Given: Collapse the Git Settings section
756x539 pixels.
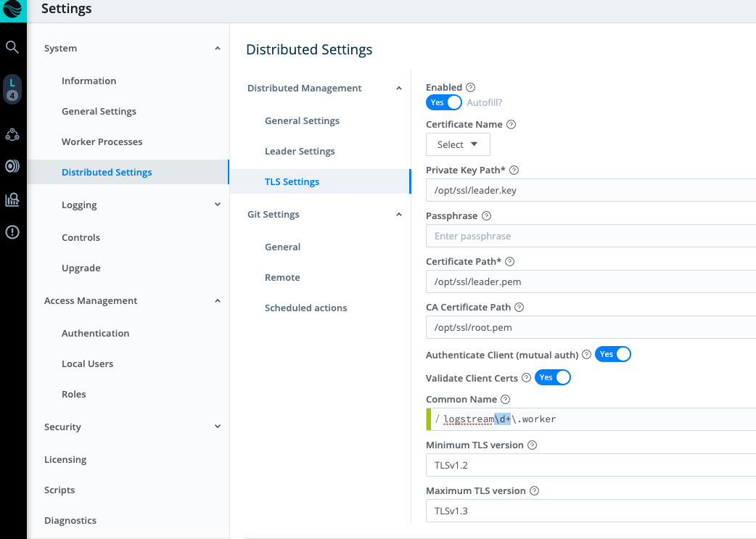Looking at the screenshot, I should [x=398, y=214].
